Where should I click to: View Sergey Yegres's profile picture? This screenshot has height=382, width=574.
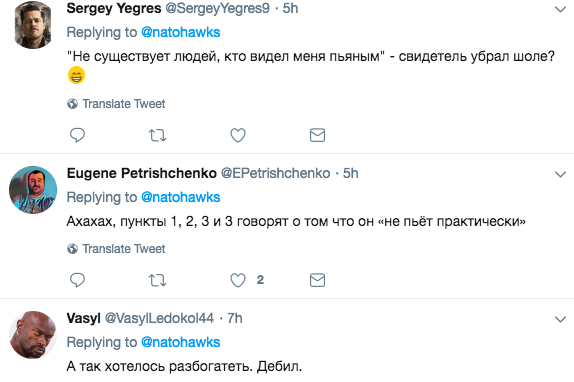tap(33, 25)
